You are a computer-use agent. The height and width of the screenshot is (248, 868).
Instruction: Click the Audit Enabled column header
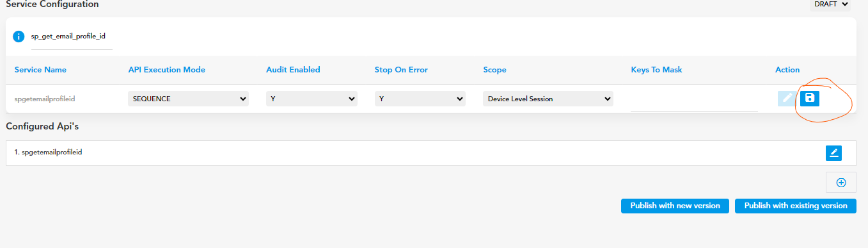point(293,70)
